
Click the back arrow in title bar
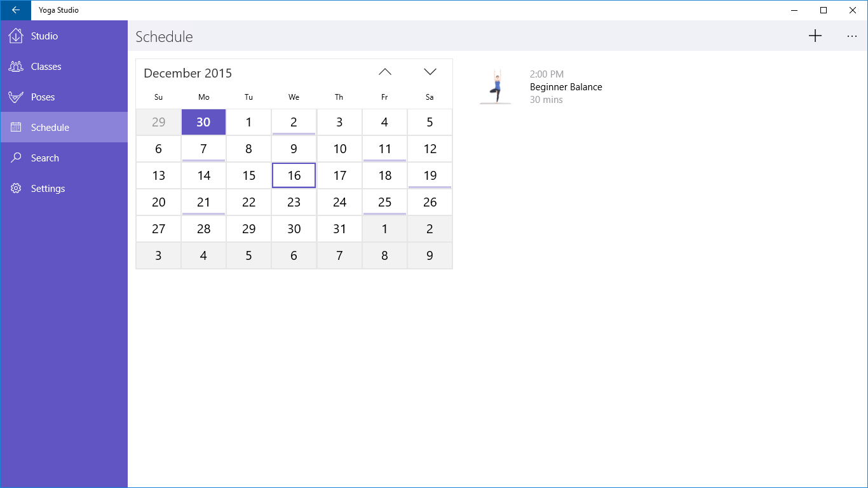[15, 10]
